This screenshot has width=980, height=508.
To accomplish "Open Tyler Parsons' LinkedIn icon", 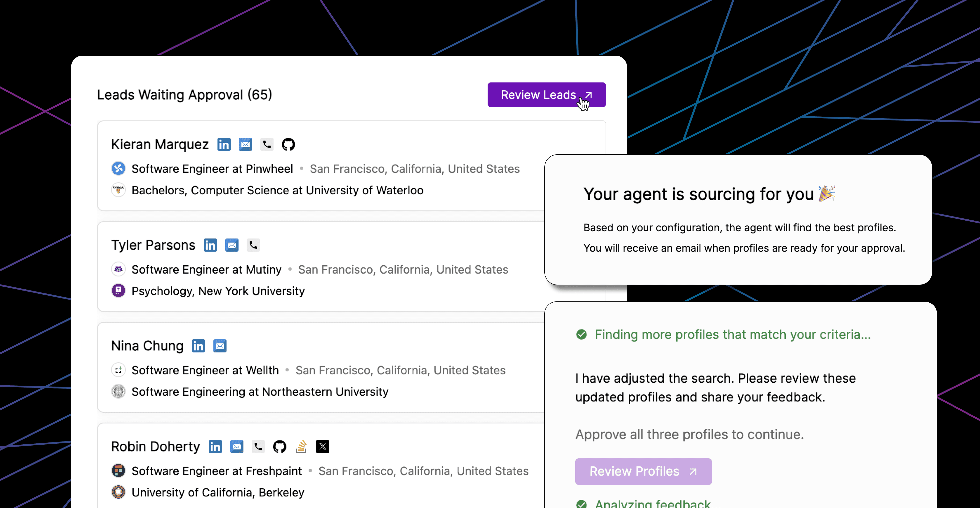I will pos(210,245).
